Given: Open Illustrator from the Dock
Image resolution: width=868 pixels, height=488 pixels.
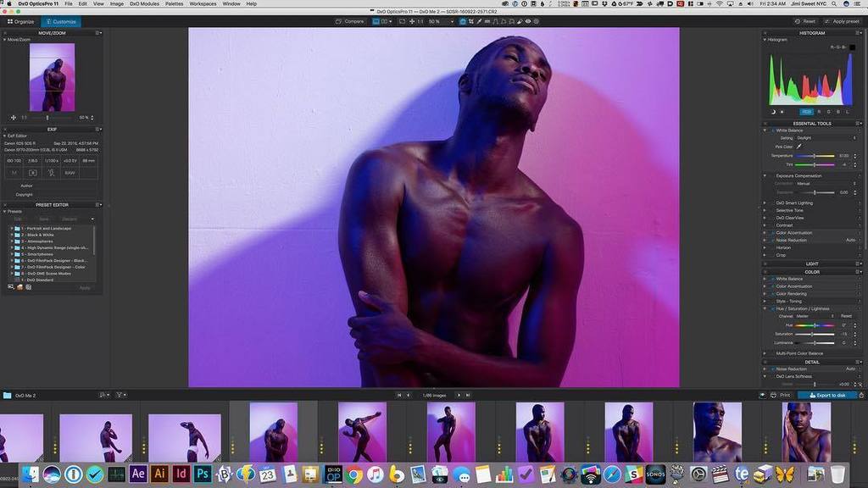Looking at the screenshot, I should pos(159,474).
